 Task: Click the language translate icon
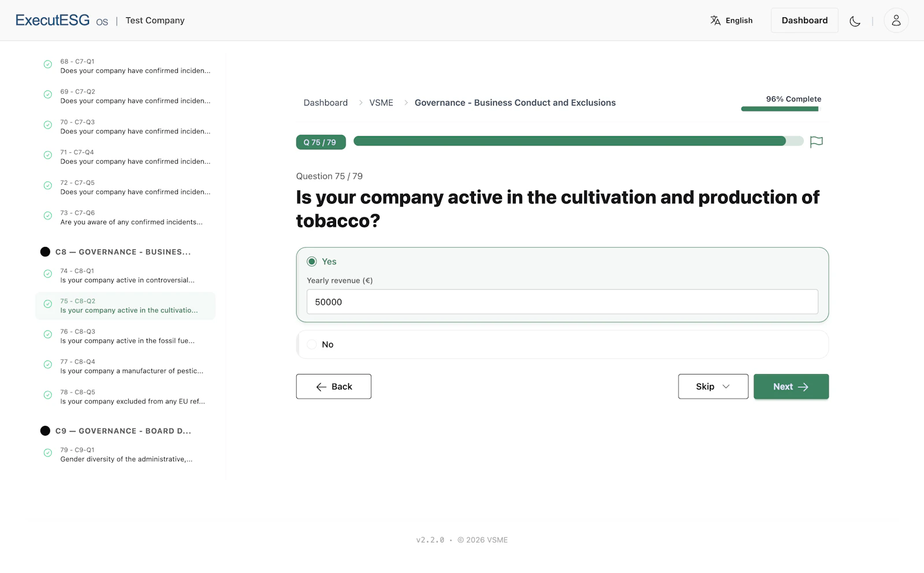click(716, 20)
